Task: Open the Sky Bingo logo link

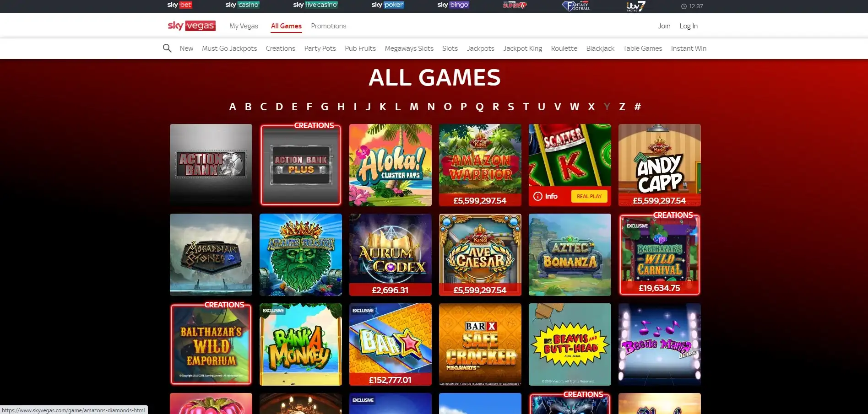Action: pyautogui.click(x=453, y=5)
